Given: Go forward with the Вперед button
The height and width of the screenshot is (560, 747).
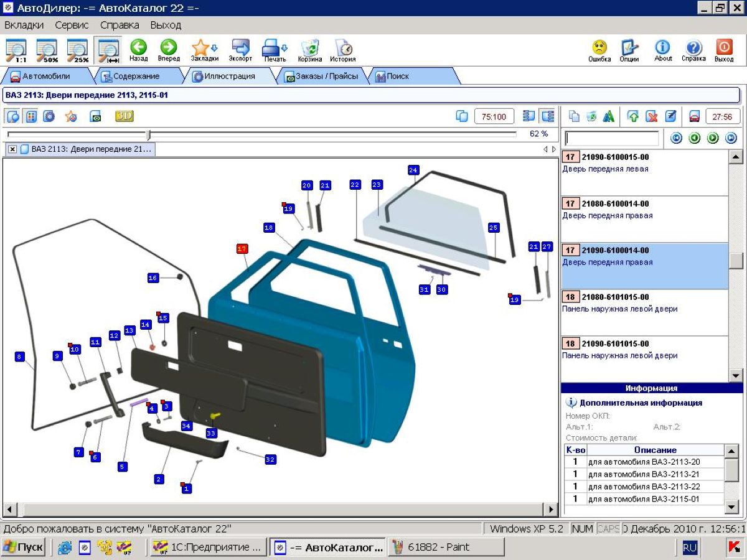Looking at the screenshot, I should [169, 50].
